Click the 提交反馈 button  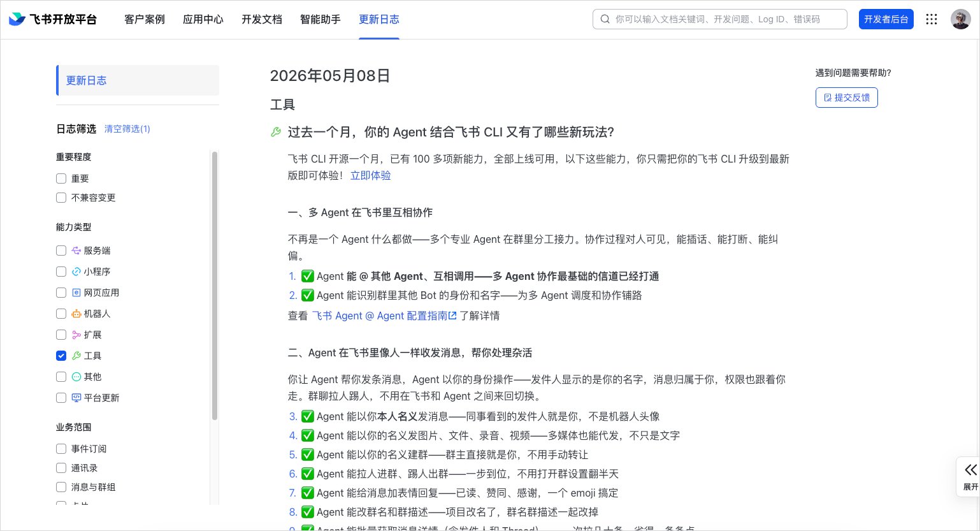(847, 98)
